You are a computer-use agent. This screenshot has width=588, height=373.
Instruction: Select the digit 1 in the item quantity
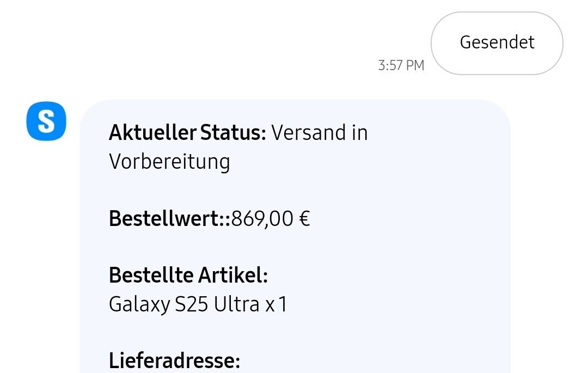pos(282,305)
